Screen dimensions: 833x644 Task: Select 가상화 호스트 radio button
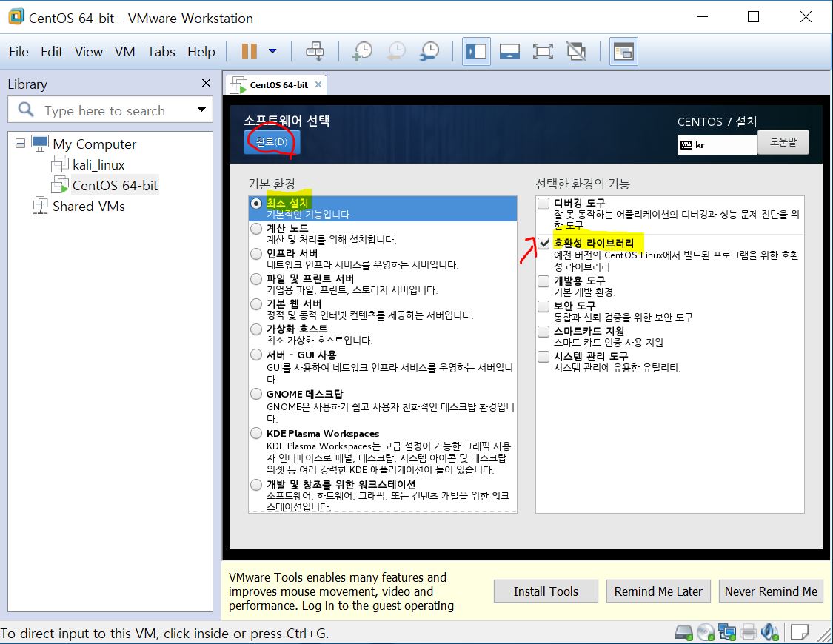pyautogui.click(x=256, y=329)
